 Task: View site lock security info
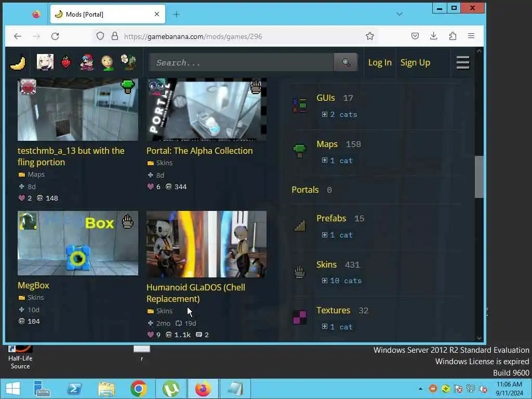[115, 36]
